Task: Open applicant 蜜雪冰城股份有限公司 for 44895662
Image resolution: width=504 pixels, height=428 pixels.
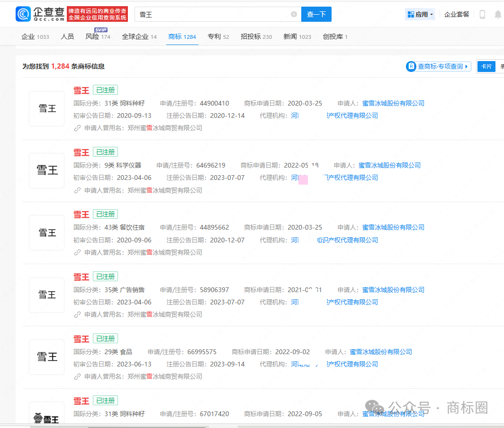Action: coord(393,227)
